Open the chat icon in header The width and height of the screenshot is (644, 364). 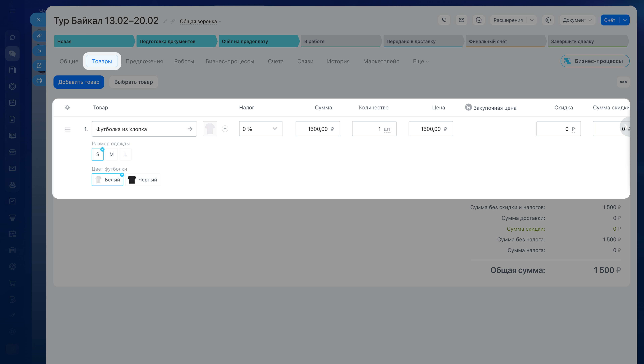(479, 20)
